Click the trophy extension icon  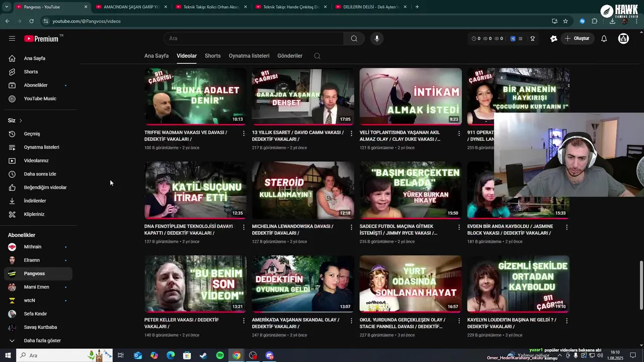(x=532, y=38)
